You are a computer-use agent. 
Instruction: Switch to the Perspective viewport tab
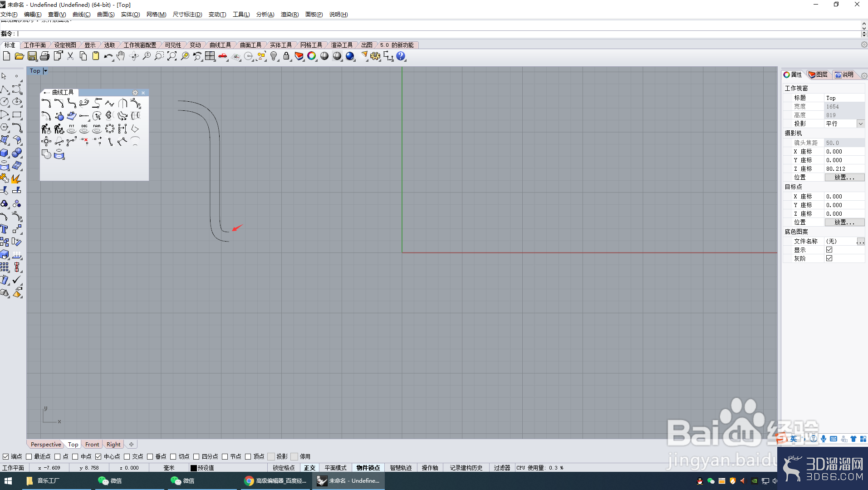tap(45, 444)
